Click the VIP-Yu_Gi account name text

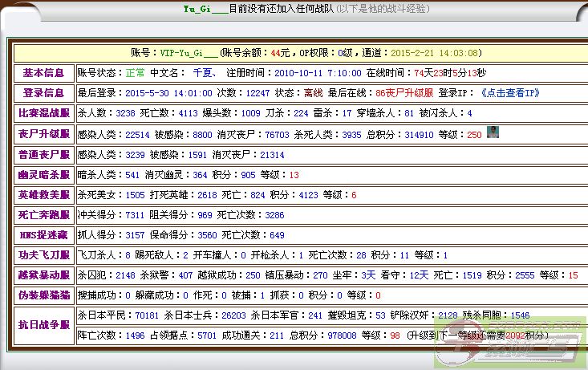point(188,53)
